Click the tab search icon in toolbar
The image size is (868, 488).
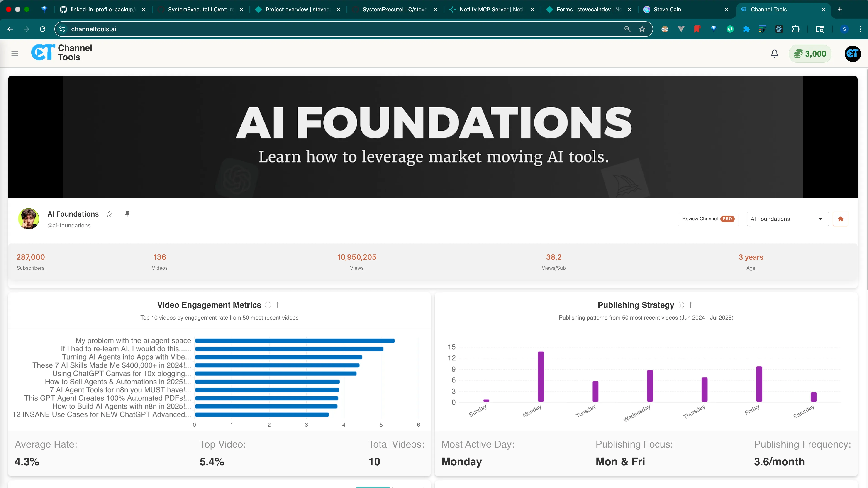click(820, 29)
